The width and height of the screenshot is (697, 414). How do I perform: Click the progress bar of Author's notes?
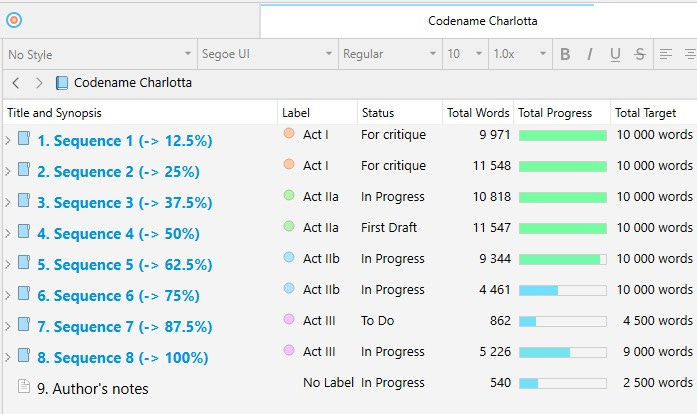tap(563, 383)
